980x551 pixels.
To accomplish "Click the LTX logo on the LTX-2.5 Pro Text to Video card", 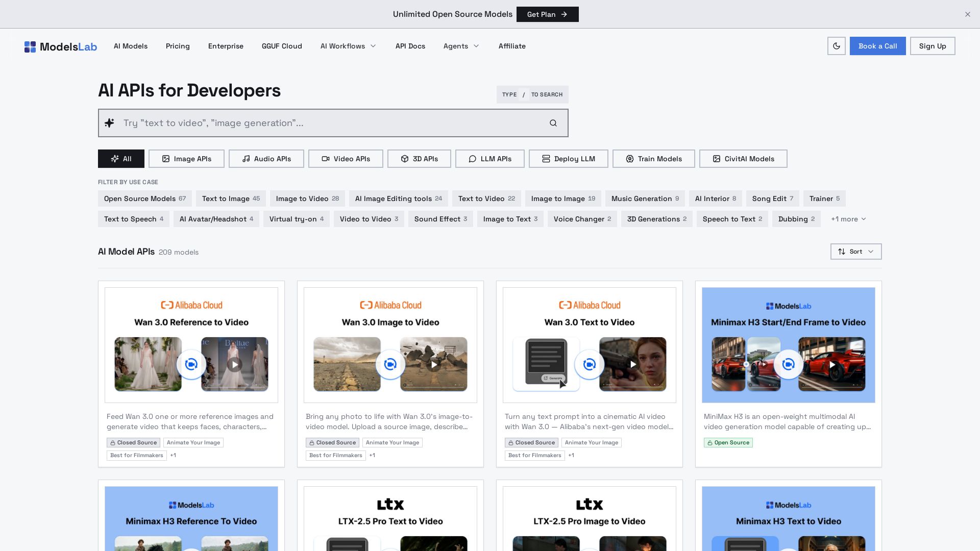I will (x=390, y=505).
